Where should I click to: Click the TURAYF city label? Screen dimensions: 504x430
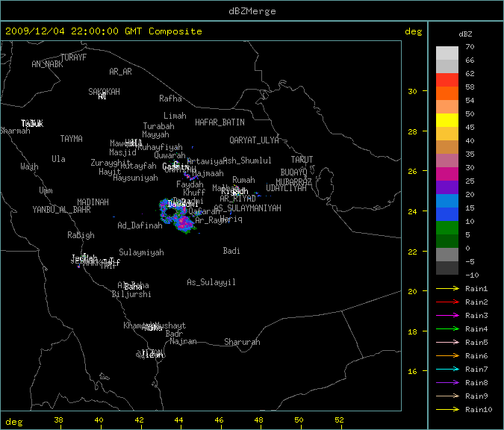pyautogui.click(x=74, y=57)
